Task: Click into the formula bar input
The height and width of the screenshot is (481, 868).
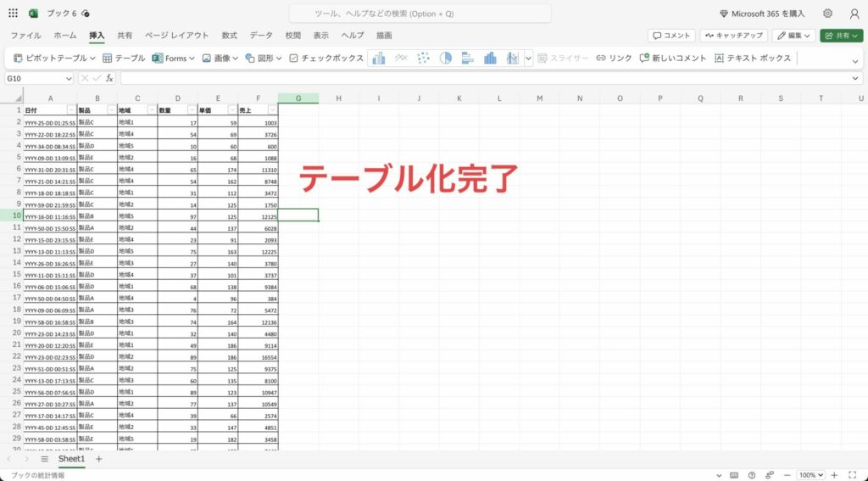Action: [x=484, y=79]
